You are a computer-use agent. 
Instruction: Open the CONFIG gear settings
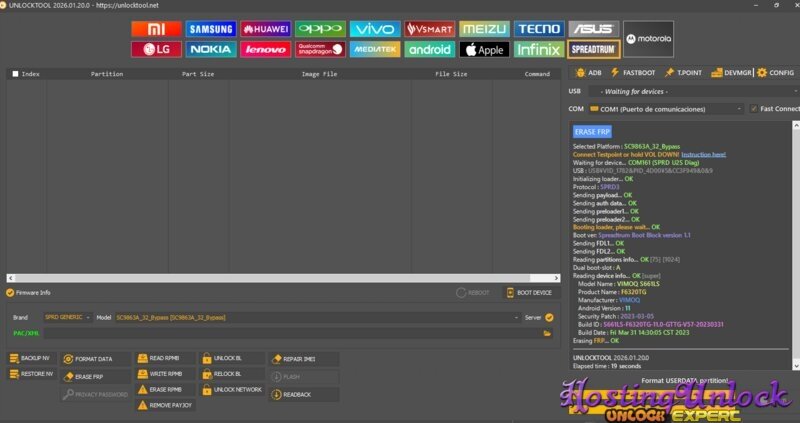pos(776,73)
